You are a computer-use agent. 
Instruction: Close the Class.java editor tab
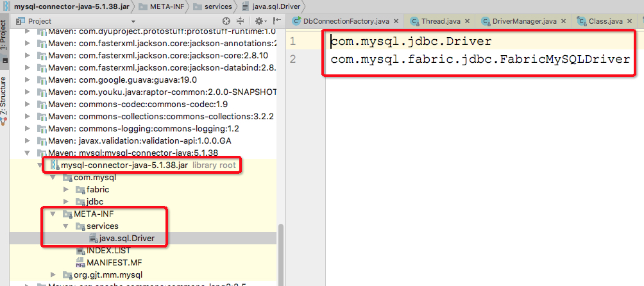tap(629, 21)
